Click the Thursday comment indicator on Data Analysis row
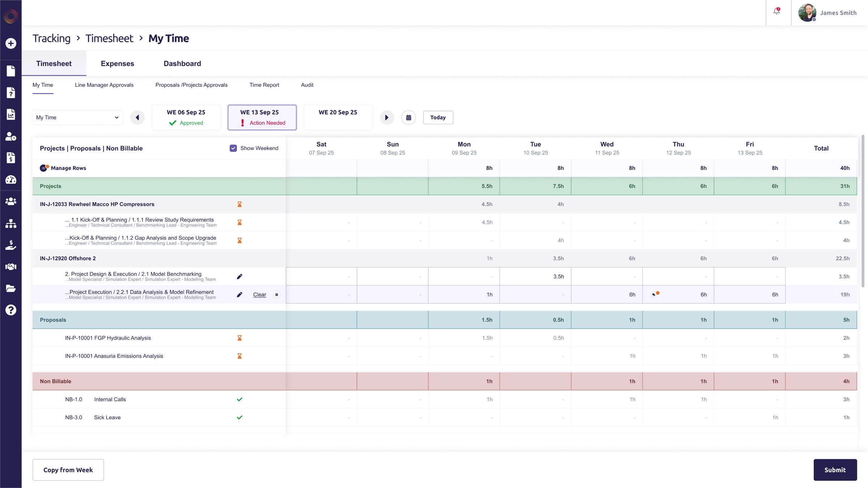 tap(655, 294)
